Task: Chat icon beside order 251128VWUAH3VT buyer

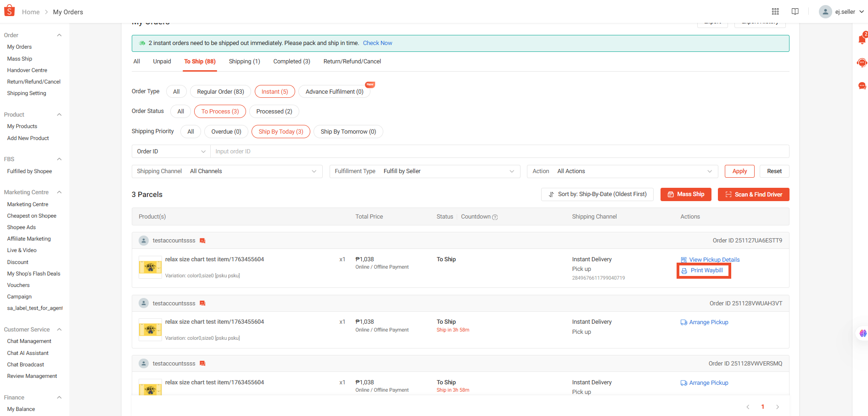Action: coord(202,304)
